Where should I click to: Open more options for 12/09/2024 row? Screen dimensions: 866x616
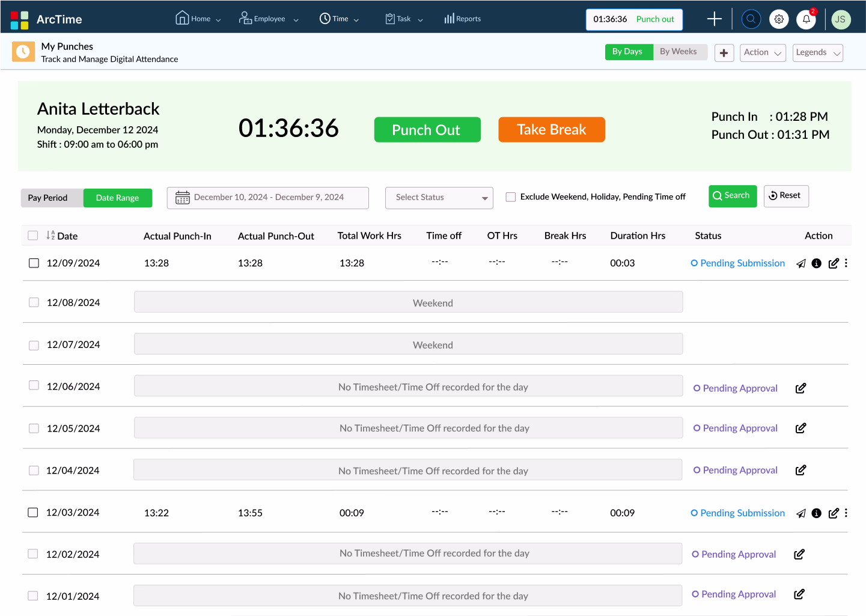coord(846,263)
